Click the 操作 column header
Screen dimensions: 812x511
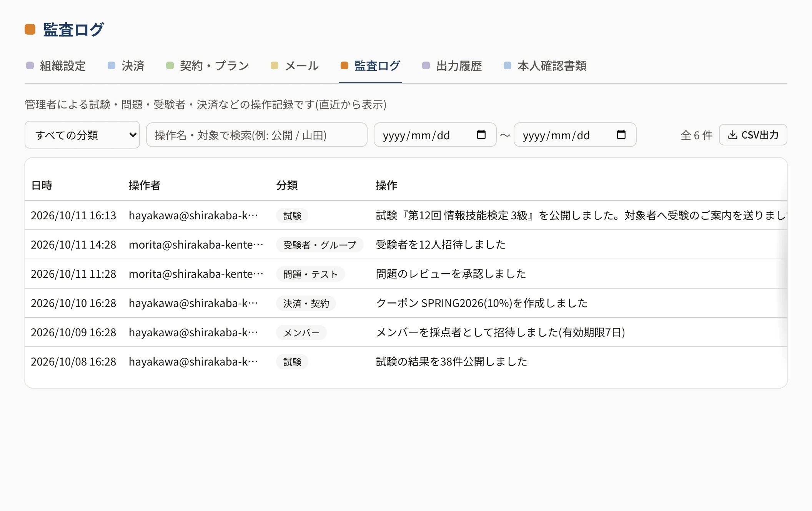coord(386,185)
